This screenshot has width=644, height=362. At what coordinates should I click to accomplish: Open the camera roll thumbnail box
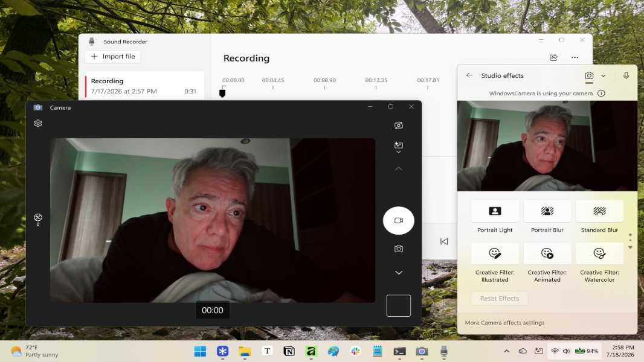398,305
